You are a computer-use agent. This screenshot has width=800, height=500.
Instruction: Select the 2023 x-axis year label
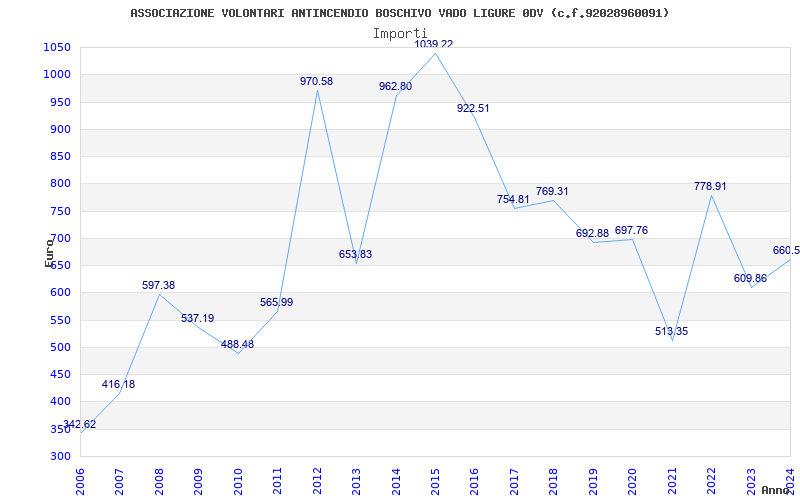coord(751,481)
